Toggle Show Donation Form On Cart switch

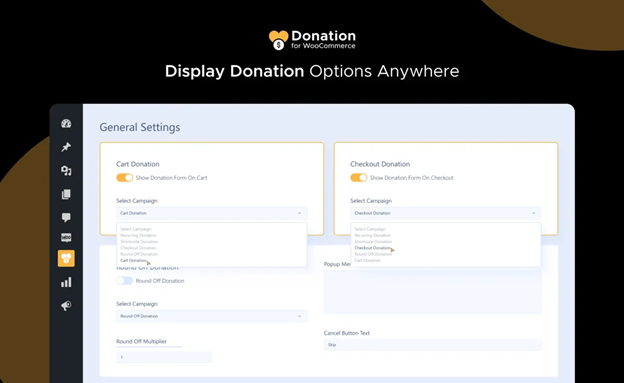click(x=125, y=178)
